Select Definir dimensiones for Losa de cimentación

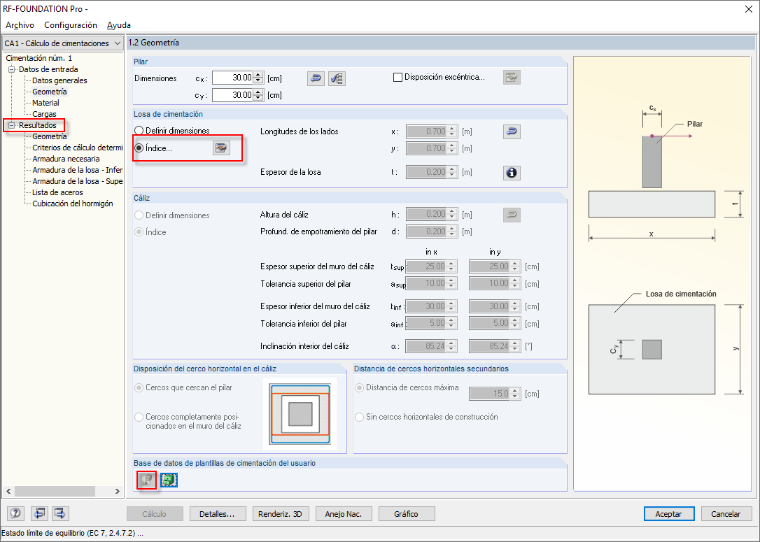(139, 130)
